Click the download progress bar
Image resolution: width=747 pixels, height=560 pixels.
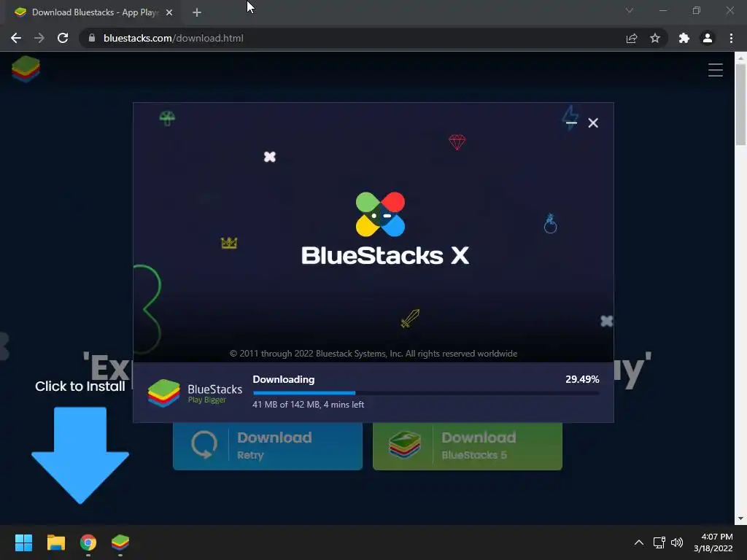coord(426,393)
